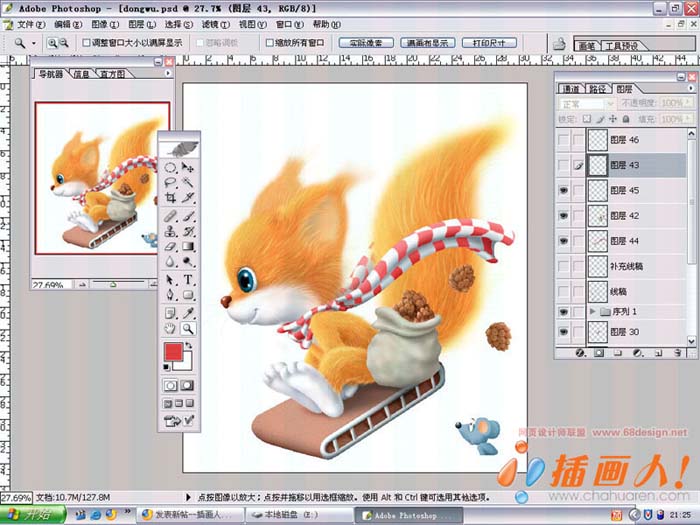The width and height of the screenshot is (700, 525).
Task: Open the 文件 menu
Action: pos(31,24)
